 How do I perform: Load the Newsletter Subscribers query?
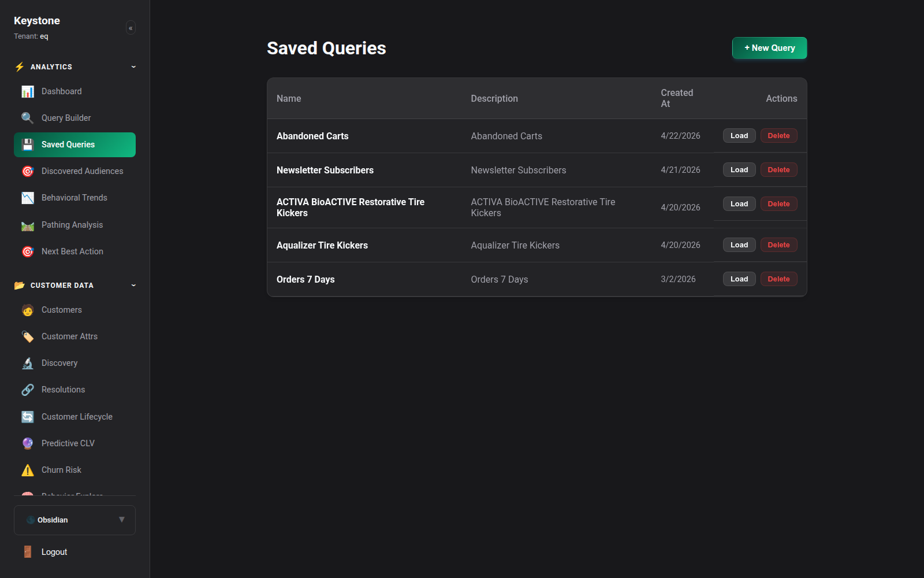tap(739, 170)
